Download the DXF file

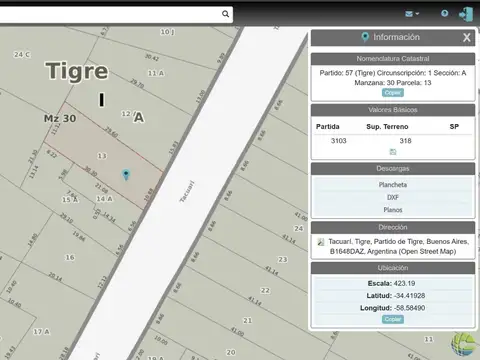tap(393, 197)
